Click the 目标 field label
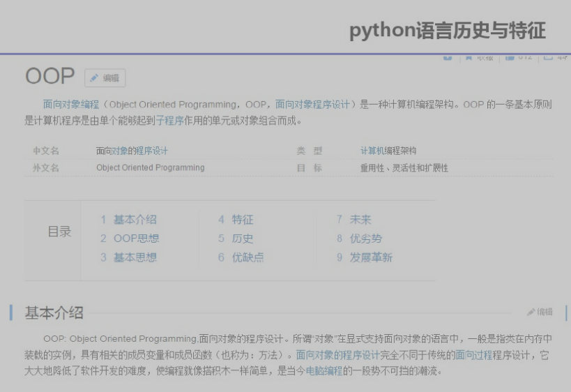The width and height of the screenshot is (571, 392). pyautogui.click(x=310, y=167)
